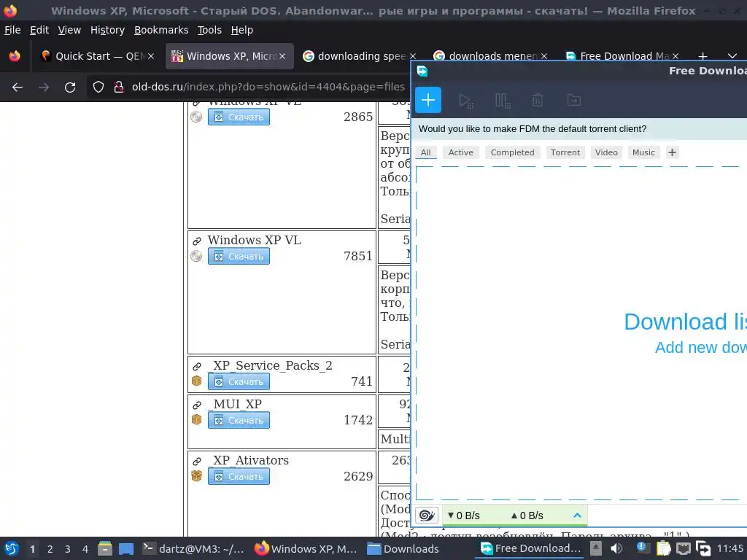Open the dartz@VM3 terminal from taskbar
This screenshot has height=560, width=747.
click(x=193, y=549)
